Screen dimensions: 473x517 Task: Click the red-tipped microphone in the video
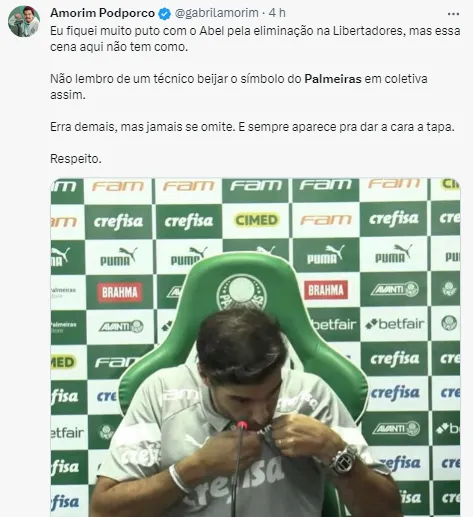(x=241, y=428)
